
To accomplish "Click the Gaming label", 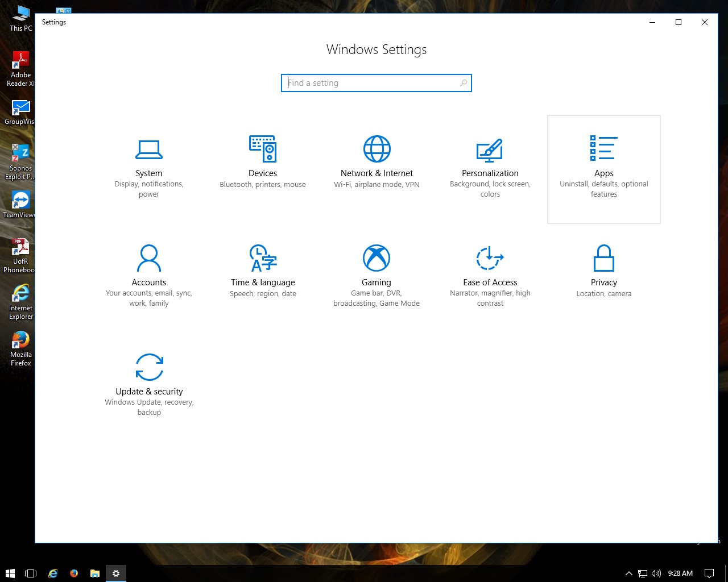I will [377, 282].
